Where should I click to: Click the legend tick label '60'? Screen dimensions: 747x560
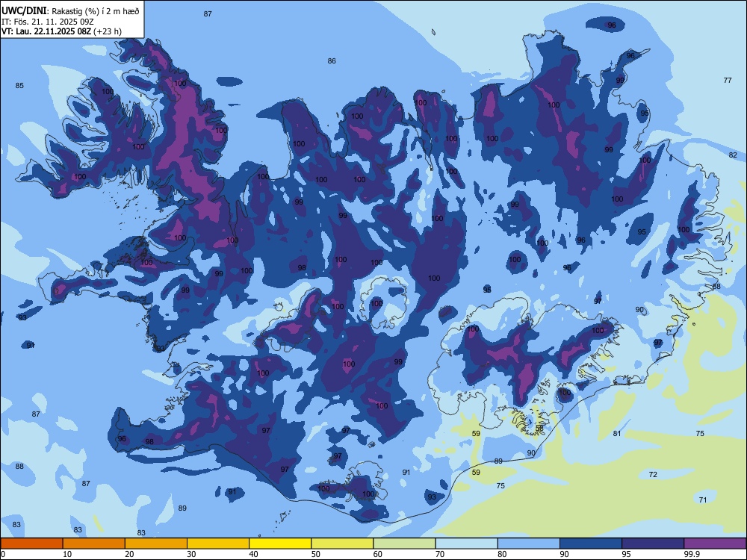378,554
